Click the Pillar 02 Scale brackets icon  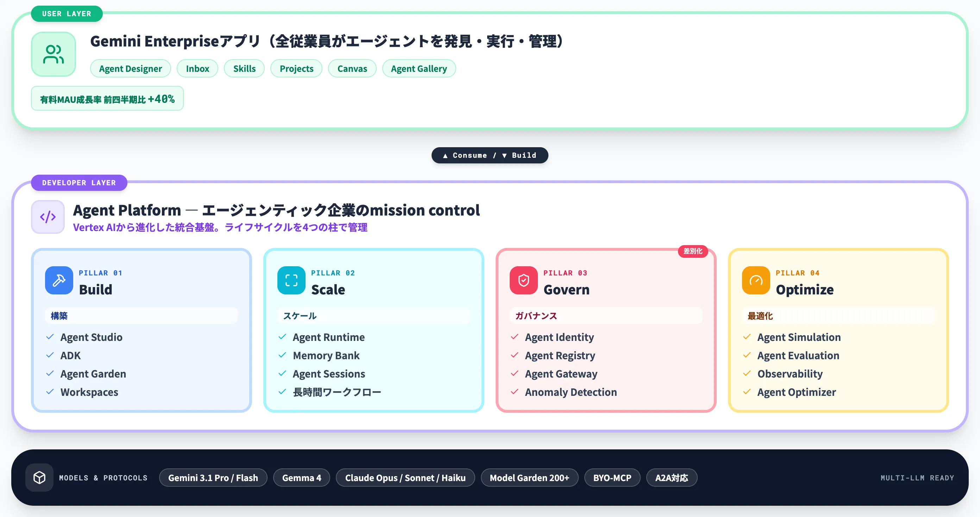[291, 280]
